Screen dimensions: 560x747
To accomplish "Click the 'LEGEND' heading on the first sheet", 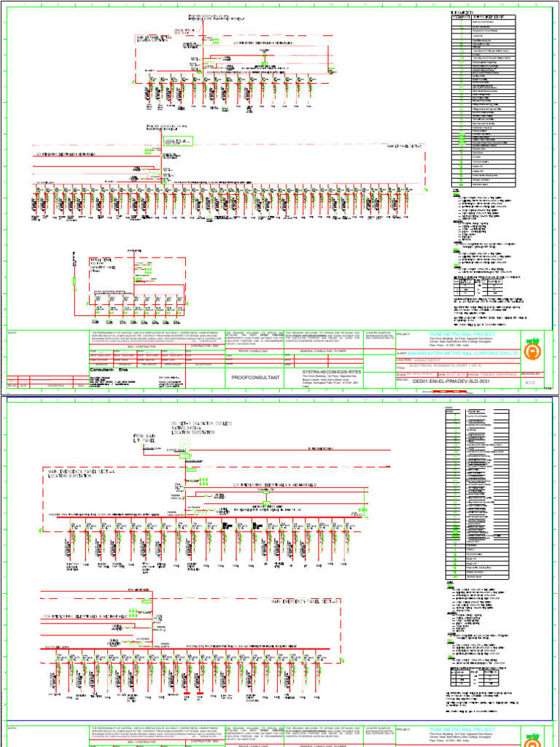I will click(x=462, y=12).
